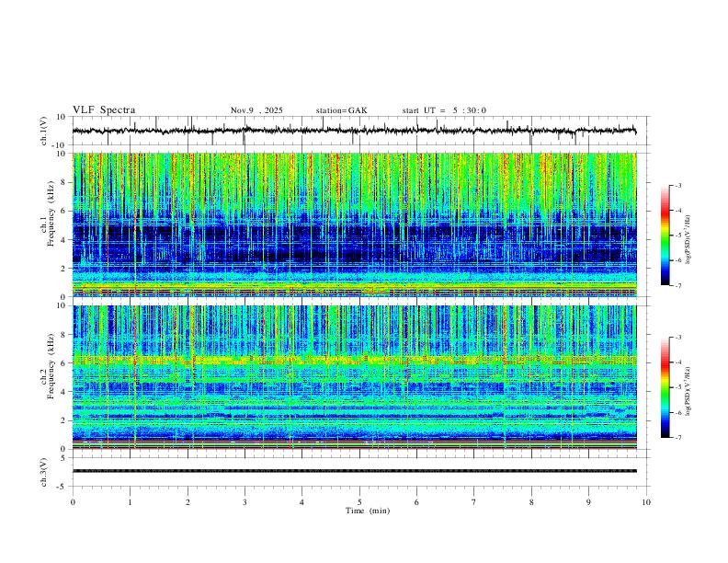Click the '-3' tick on ch.1 colorbar
728x563 pixels.
pos(677,185)
